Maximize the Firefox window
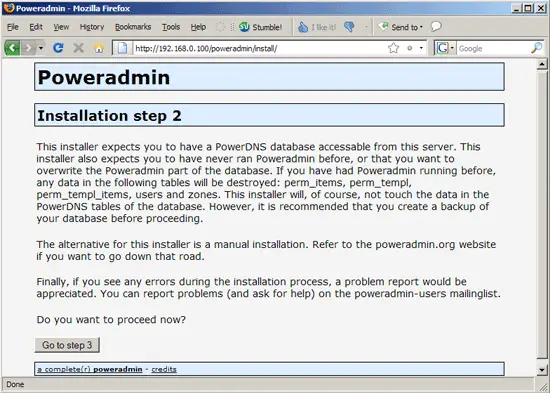 528,8
